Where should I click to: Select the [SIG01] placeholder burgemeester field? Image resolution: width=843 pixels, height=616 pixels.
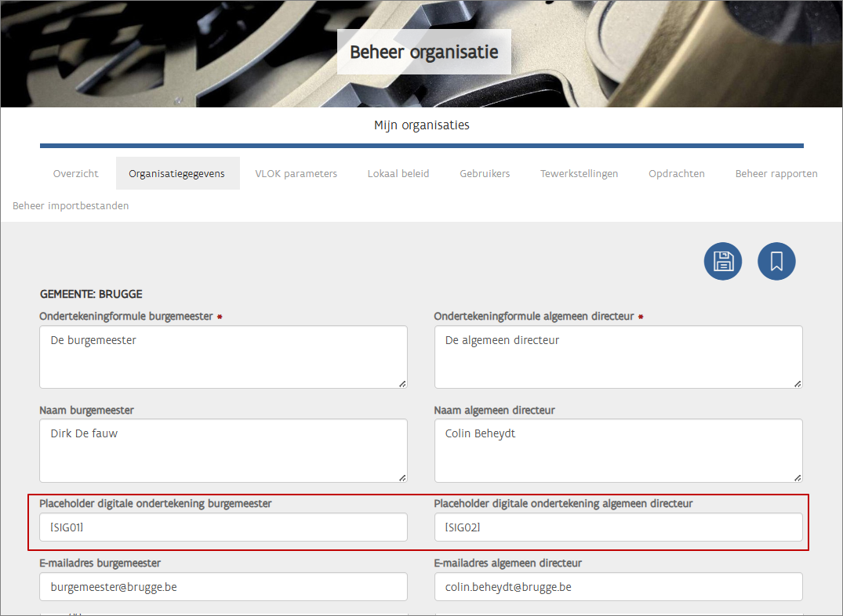tap(223, 527)
